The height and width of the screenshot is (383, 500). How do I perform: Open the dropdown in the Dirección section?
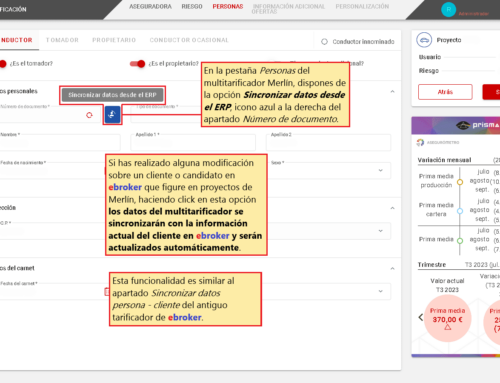[380, 231]
